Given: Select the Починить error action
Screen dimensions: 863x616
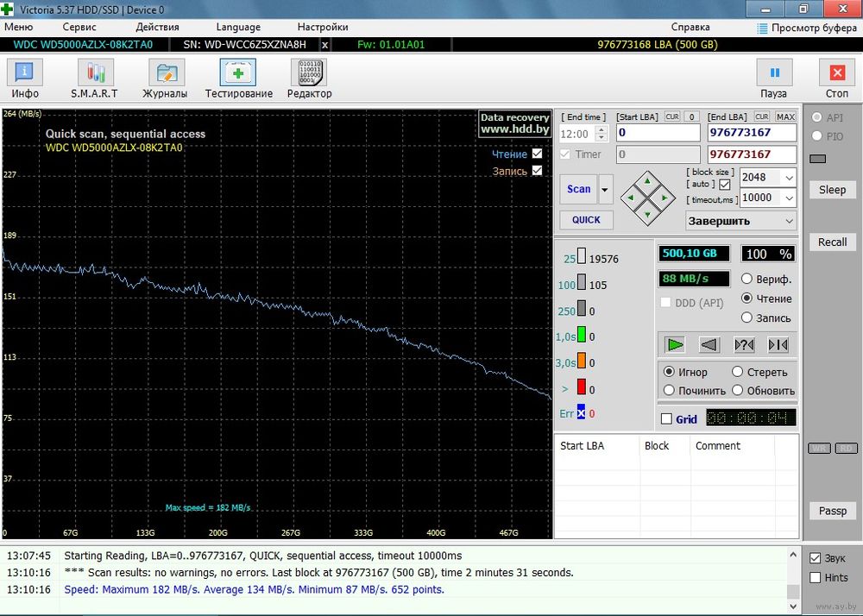Looking at the screenshot, I should pos(670,391).
